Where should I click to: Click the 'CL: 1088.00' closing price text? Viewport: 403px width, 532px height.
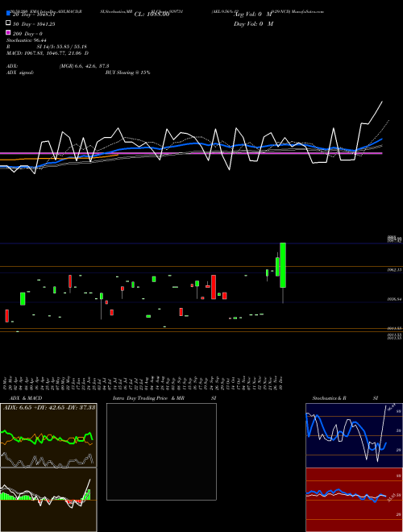(x=152, y=15)
